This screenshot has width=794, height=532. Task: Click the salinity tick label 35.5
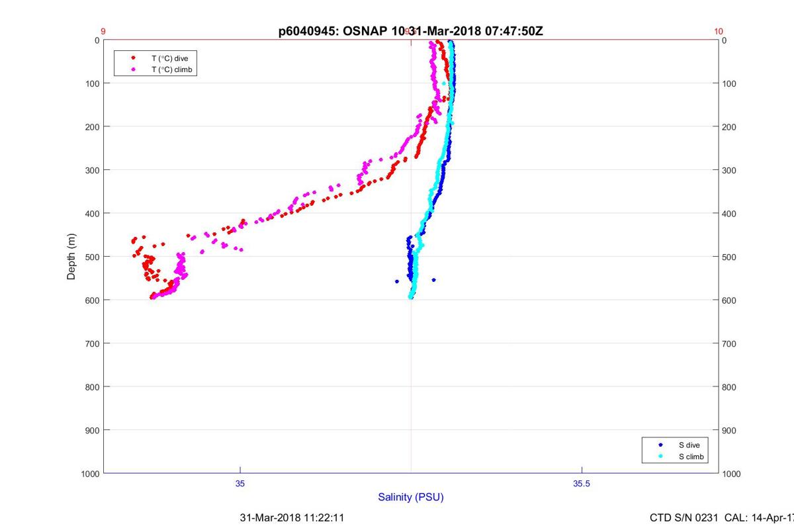582,484
